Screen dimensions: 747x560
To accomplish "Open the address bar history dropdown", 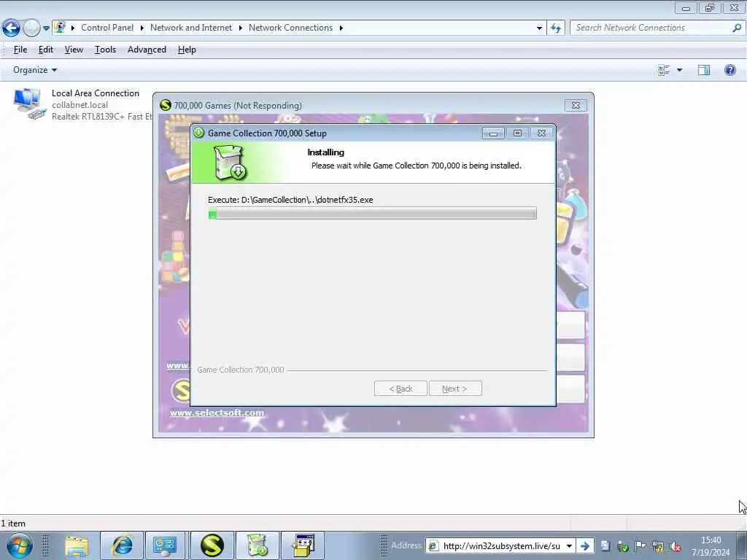I will point(539,28).
